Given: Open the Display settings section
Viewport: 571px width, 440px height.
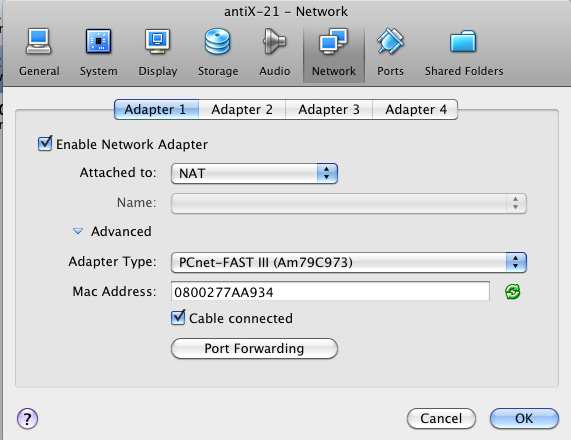Looking at the screenshot, I should point(158,52).
